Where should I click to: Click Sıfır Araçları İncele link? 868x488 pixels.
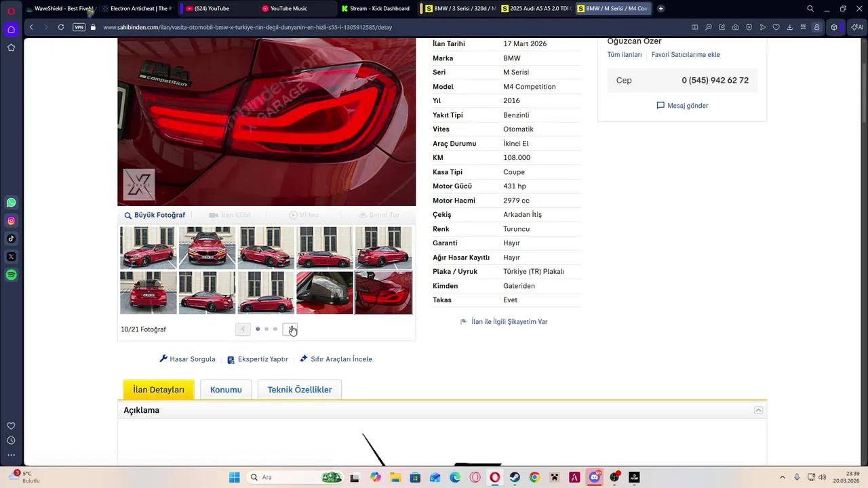click(x=336, y=359)
